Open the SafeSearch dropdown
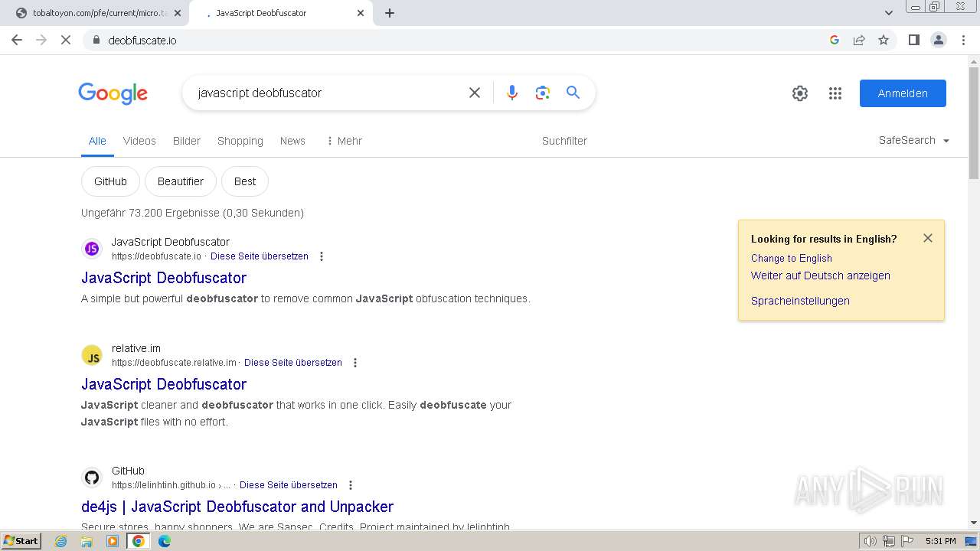The image size is (980, 551). [x=914, y=141]
